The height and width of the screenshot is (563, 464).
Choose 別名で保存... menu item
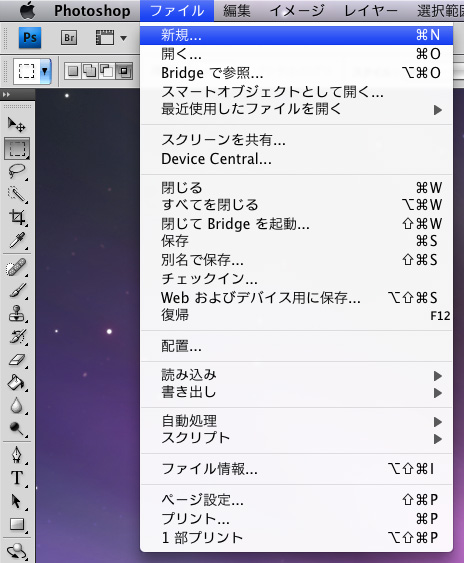point(296,260)
